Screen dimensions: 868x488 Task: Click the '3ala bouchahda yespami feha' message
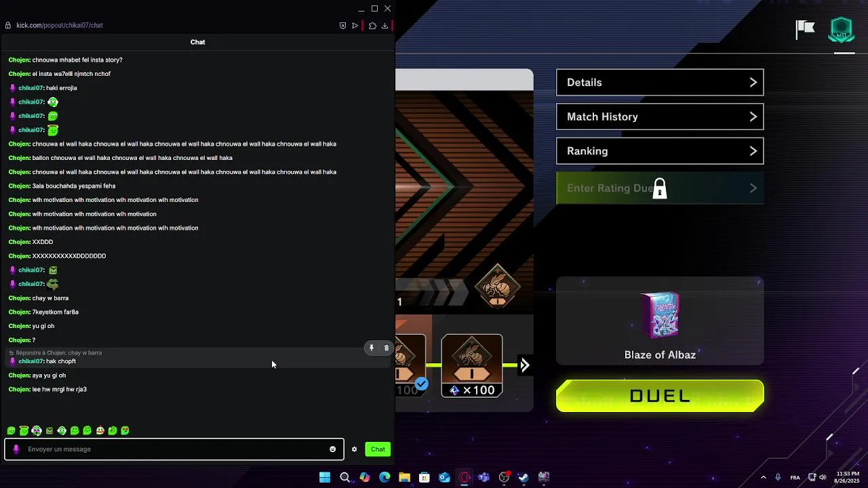74,186
